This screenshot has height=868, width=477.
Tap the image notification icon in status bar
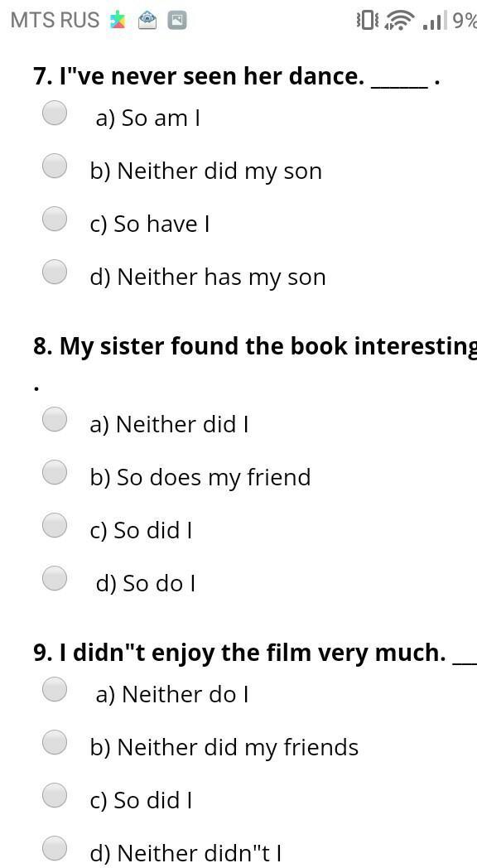pos(177,21)
